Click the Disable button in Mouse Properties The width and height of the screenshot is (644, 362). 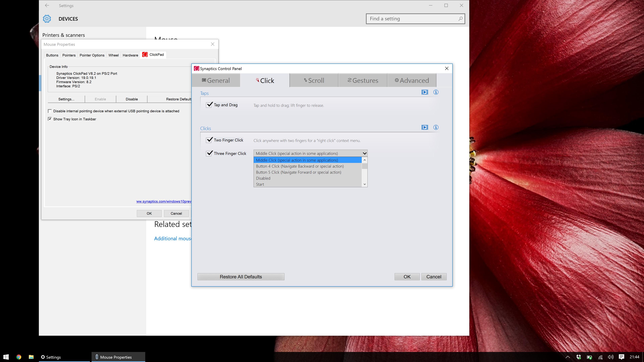pos(131,99)
